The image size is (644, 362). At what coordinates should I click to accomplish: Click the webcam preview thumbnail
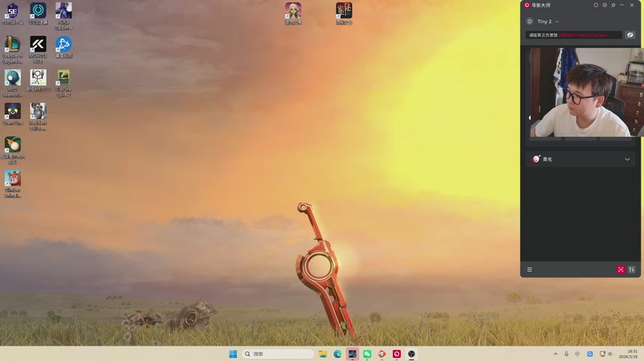click(586, 92)
